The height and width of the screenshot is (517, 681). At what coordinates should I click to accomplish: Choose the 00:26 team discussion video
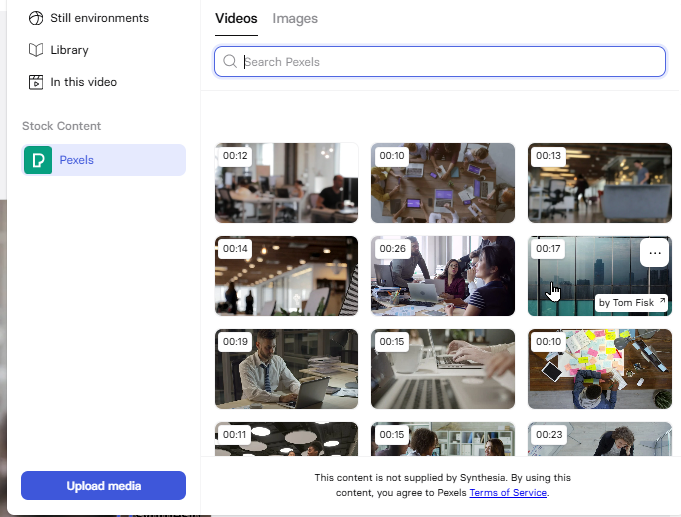pyautogui.click(x=443, y=277)
